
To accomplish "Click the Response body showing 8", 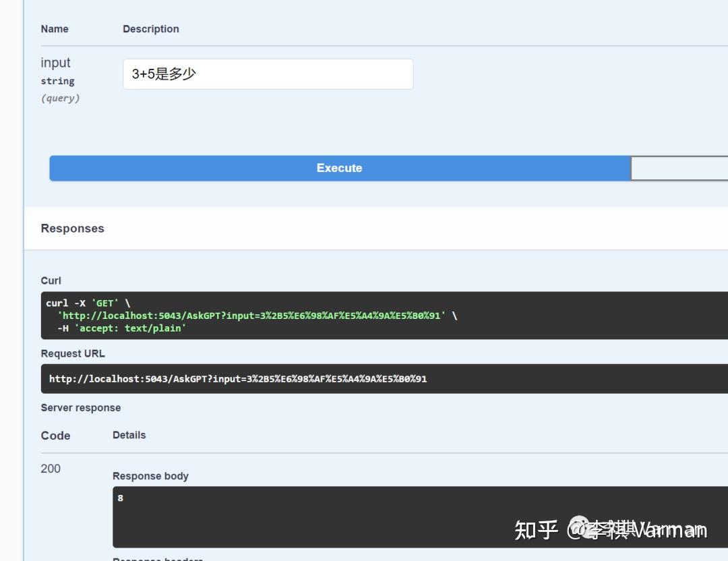I will [420, 517].
